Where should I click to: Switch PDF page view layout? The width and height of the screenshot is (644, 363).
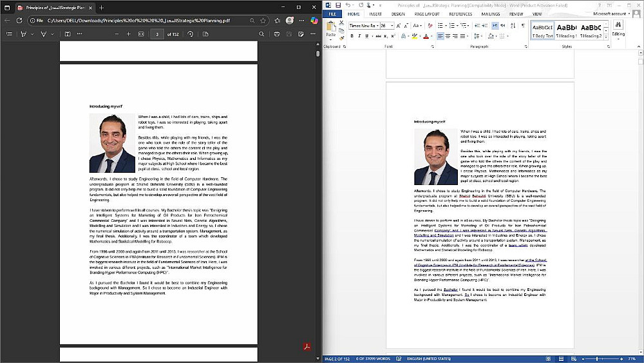[x=206, y=34]
